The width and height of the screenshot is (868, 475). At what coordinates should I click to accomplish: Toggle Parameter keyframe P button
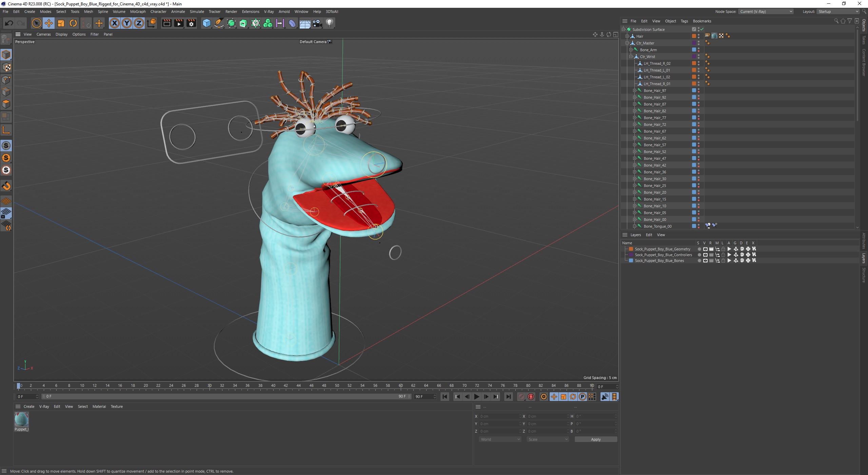[x=583, y=397]
